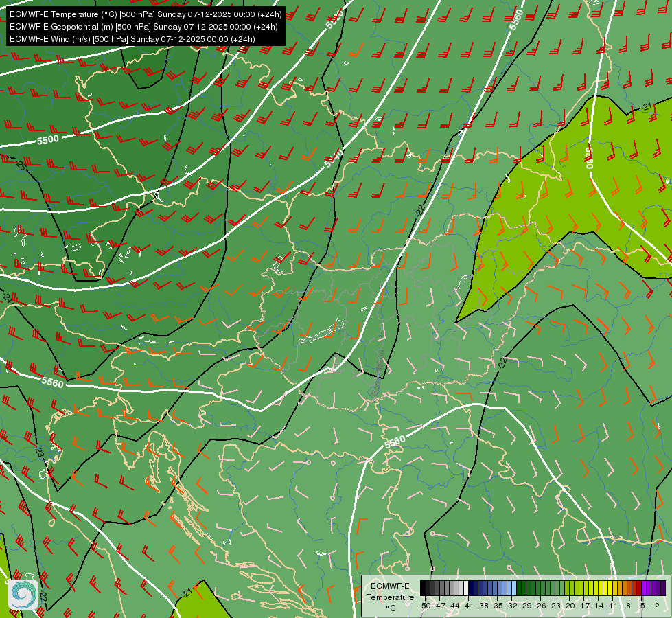Click the -44 label in the legend
The height and width of the screenshot is (618, 672).
point(454,606)
